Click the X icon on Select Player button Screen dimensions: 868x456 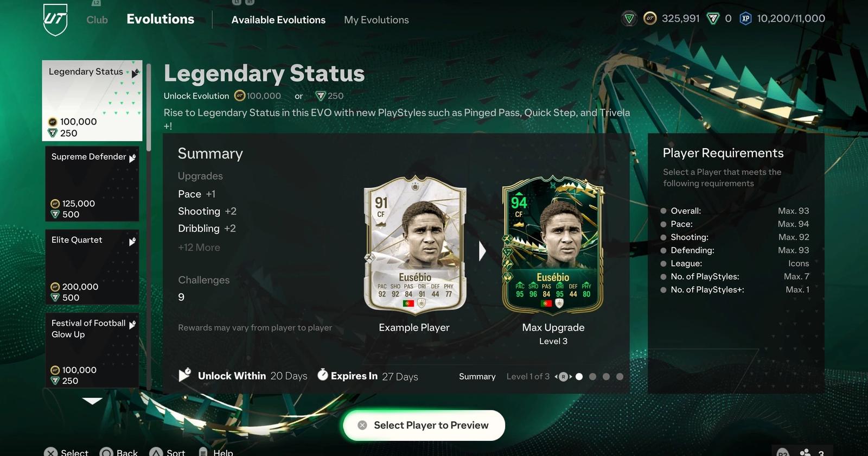click(362, 425)
